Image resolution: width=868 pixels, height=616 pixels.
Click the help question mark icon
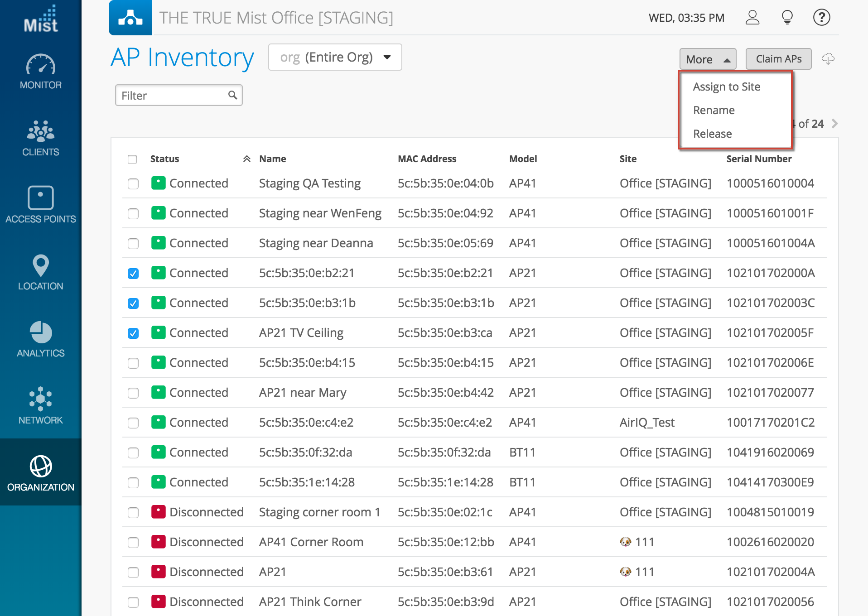click(821, 18)
